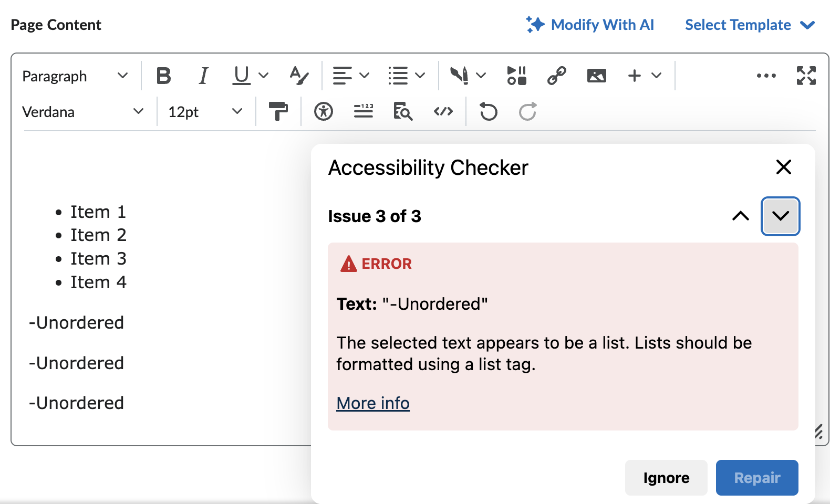Click the Ignore button
The height and width of the screenshot is (504, 830).
click(666, 478)
